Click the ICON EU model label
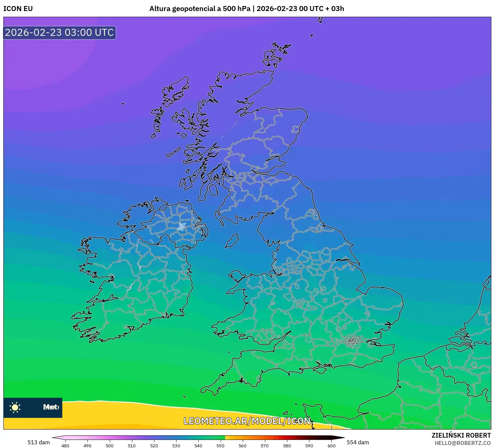The width and height of the screenshot is (494, 448). click(18, 9)
